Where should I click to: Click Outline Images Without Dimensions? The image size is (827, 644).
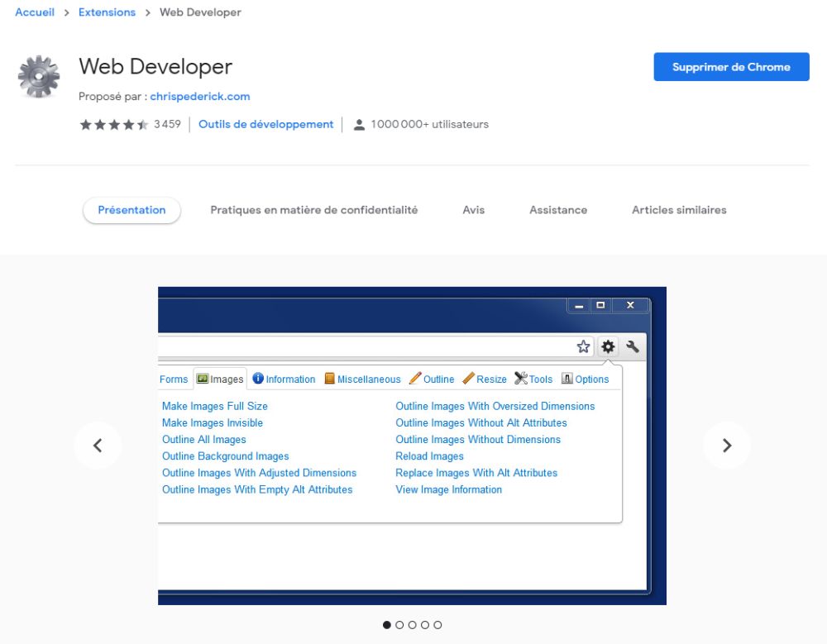click(478, 440)
